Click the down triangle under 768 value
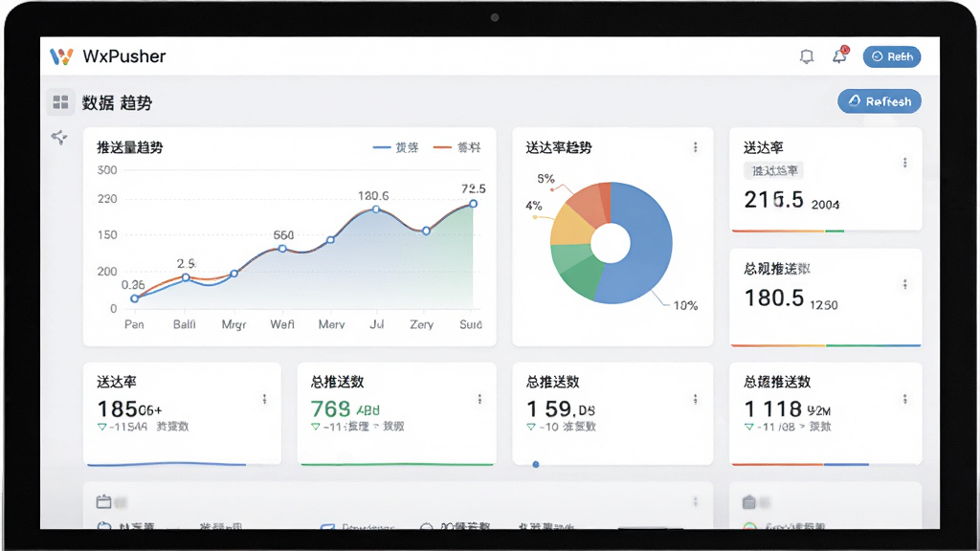Screen dimensions: 980x551 click(x=316, y=427)
